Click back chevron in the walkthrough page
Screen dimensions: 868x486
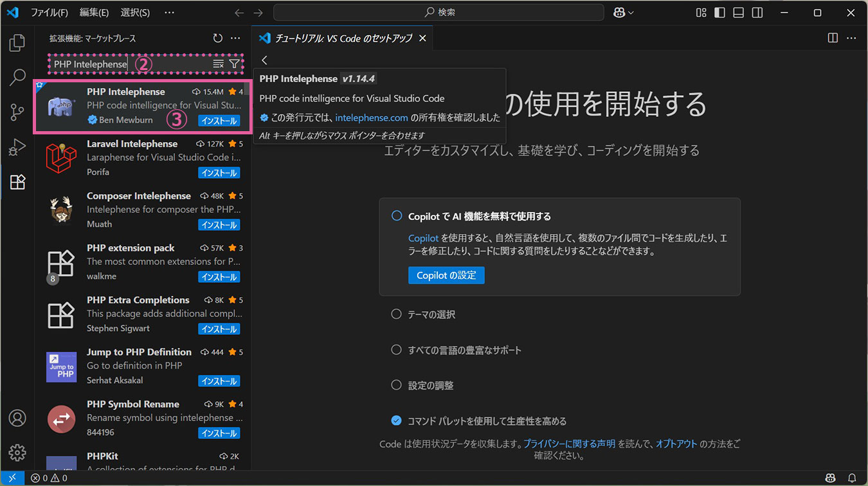point(264,60)
